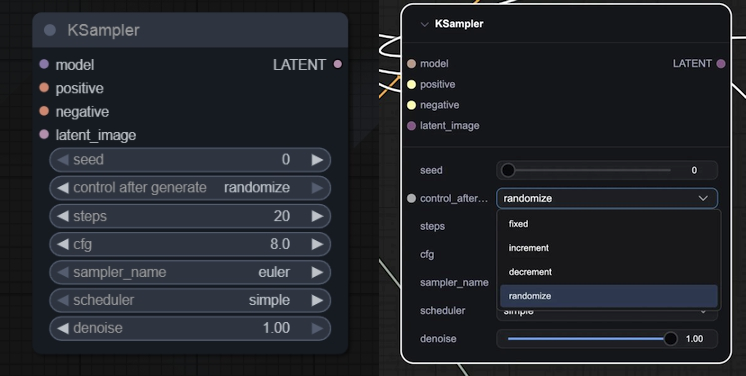Click the collapse dot on left KSampler title
Viewport: 746px width, 376px height.
click(50, 30)
